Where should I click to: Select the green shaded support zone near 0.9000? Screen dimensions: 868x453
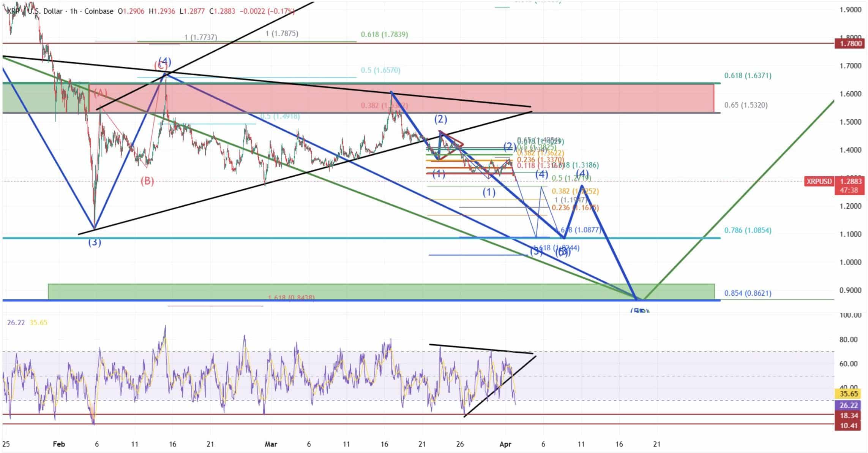tap(381, 292)
